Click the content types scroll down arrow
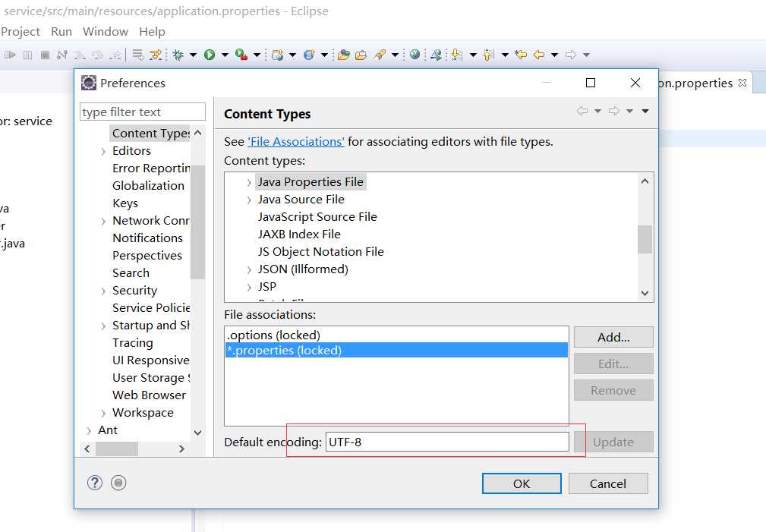The height and width of the screenshot is (532, 766). point(645,293)
